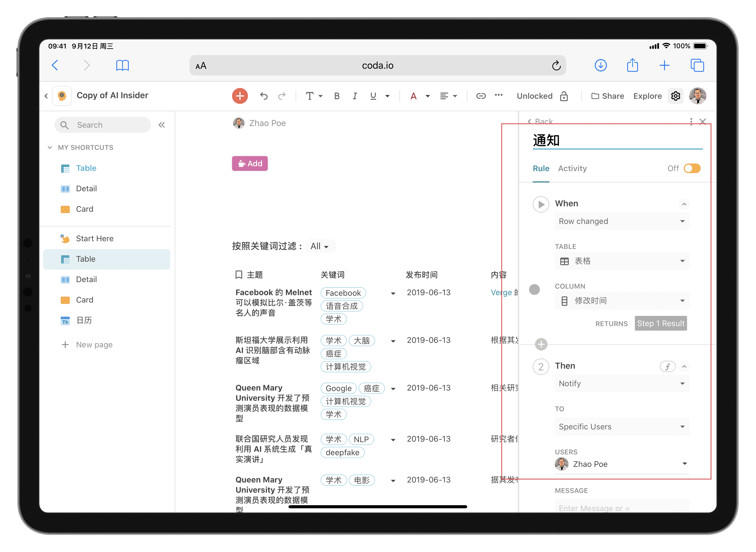Open underline options dropdown arrow
Viewport: 756px width, 552px height.
(387, 96)
